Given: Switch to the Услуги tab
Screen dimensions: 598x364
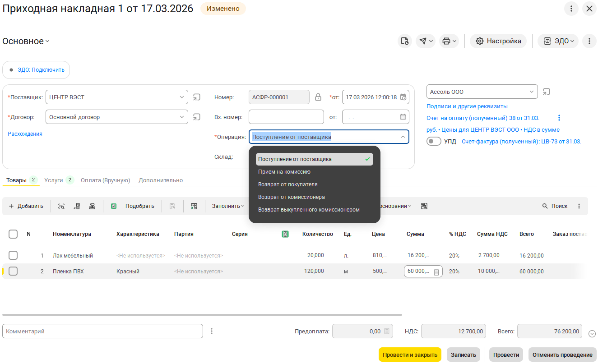Looking at the screenshot, I should click(54, 180).
